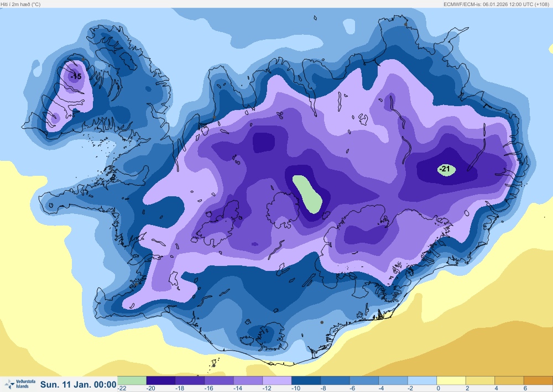
Task: Choose the lavender -12 to -10 legend swatch
Action: [x=277, y=380]
